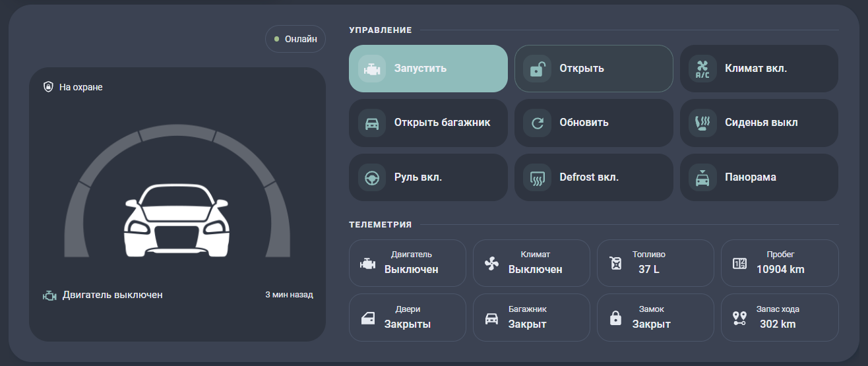868x366 pixels.
Task: Toggle Руль вкл. steering wheel heating
Action: tap(428, 177)
